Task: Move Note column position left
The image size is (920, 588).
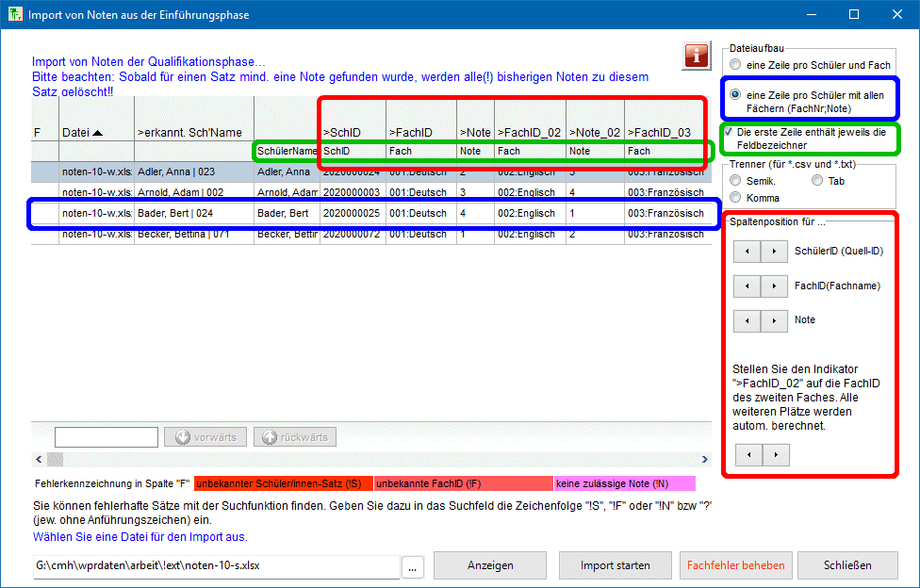Action: (747, 320)
